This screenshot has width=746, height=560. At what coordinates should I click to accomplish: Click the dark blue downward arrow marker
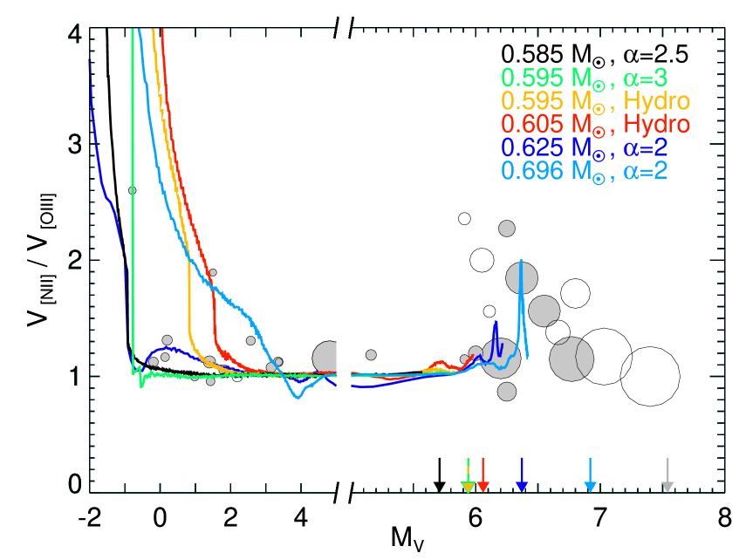[x=522, y=475]
